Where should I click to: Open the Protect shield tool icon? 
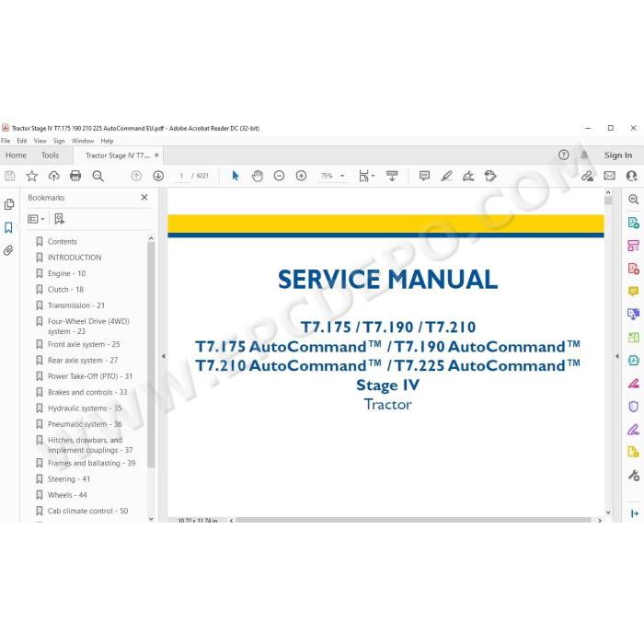coord(634,407)
